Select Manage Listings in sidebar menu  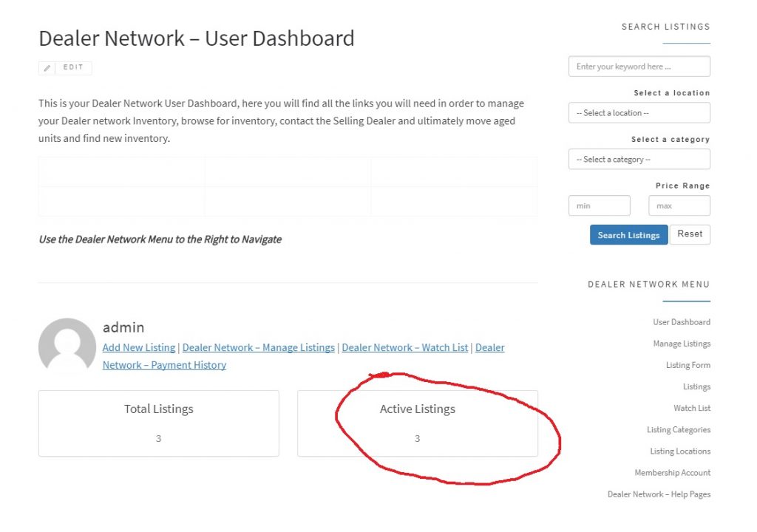coord(681,344)
